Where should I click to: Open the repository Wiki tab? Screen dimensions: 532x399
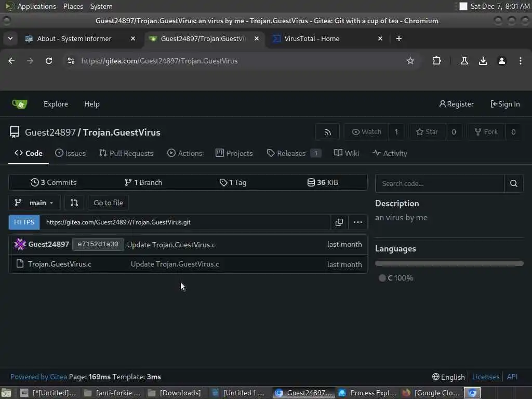tap(347, 153)
